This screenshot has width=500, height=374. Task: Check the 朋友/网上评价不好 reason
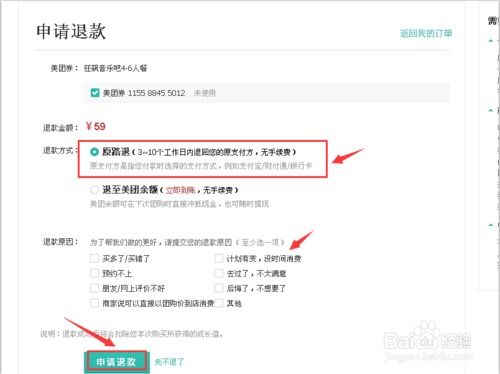[x=94, y=288]
